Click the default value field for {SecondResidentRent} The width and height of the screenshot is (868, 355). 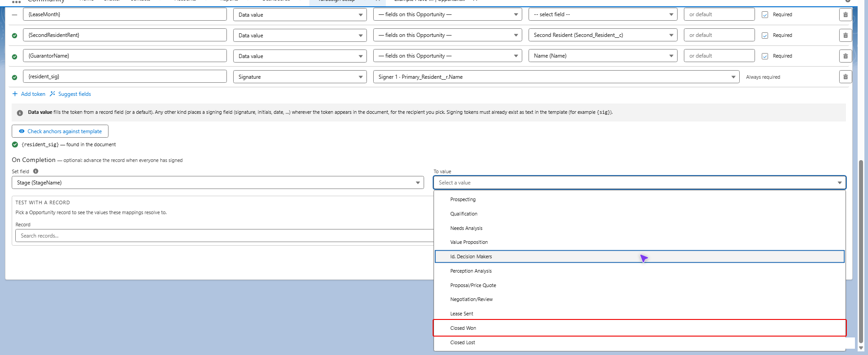tap(719, 35)
